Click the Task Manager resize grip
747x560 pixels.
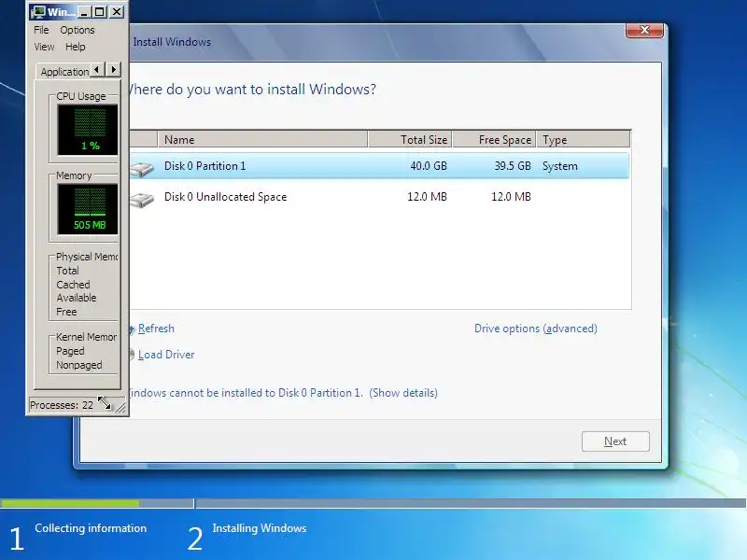point(120,407)
